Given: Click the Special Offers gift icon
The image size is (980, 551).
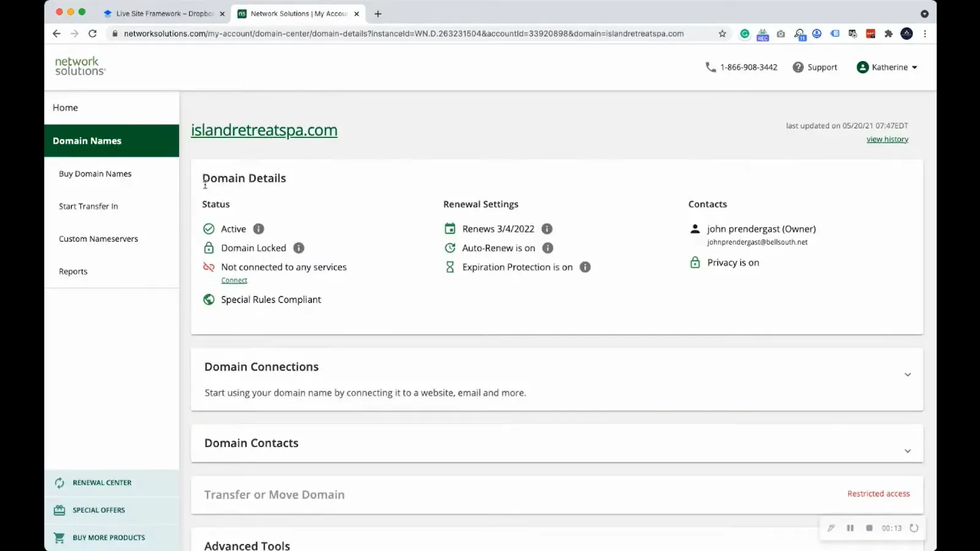Looking at the screenshot, I should point(59,510).
